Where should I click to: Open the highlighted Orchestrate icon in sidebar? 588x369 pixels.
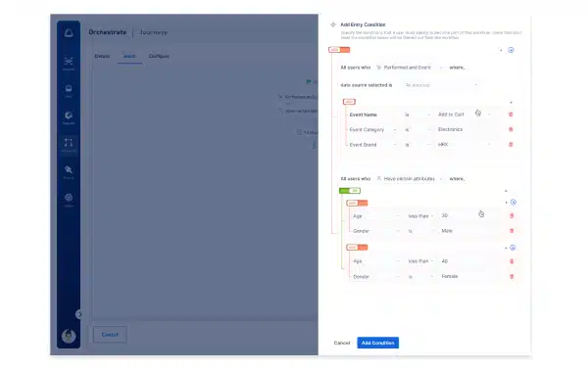[x=69, y=144]
